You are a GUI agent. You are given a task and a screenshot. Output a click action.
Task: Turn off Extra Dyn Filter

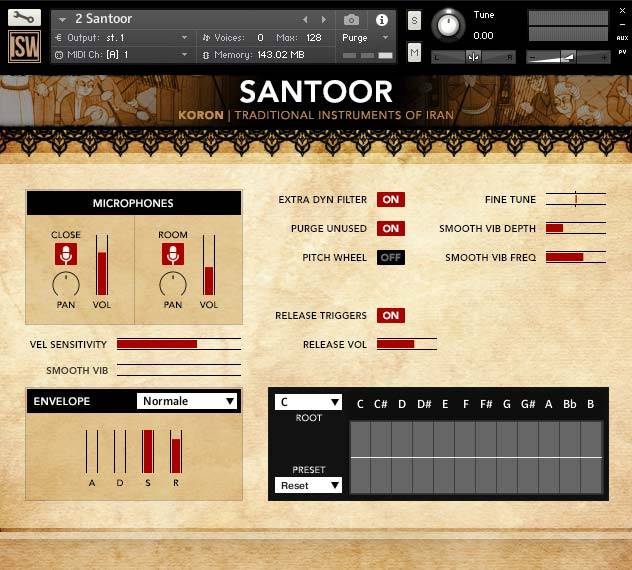391,200
